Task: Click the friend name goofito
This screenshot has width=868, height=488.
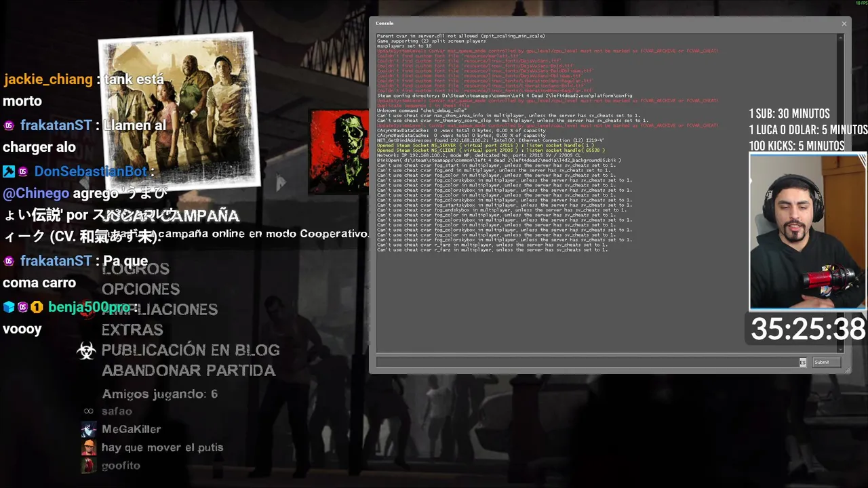Action: point(121,466)
